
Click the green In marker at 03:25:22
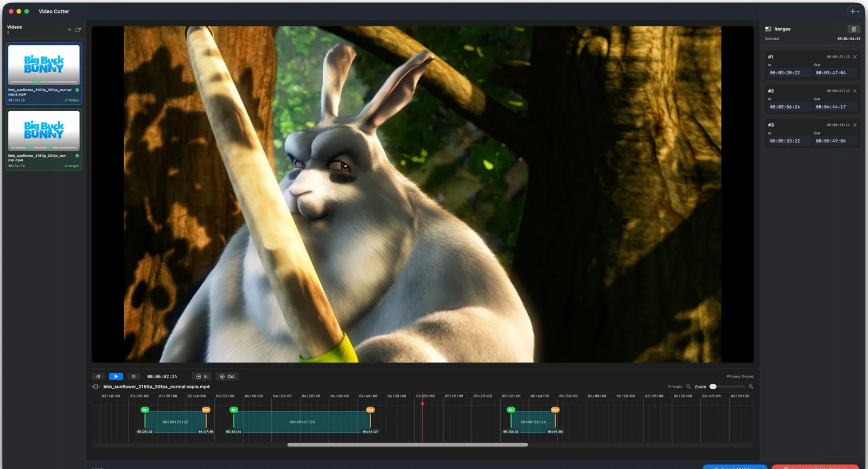[x=145, y=410]
